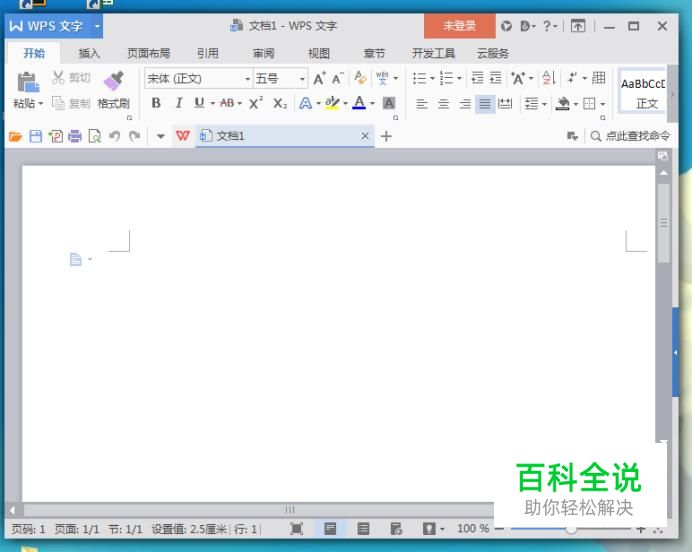Click the 点此查找命令 search box
The width and height of the screenshot is (692, 552).
pos(630,136)
